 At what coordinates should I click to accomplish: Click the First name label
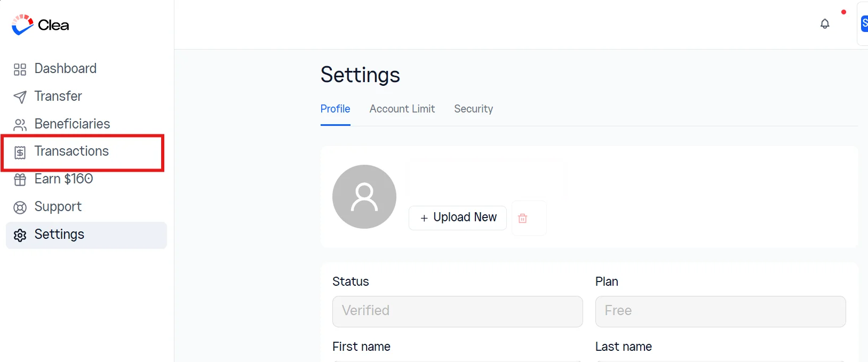pos(362,347)
